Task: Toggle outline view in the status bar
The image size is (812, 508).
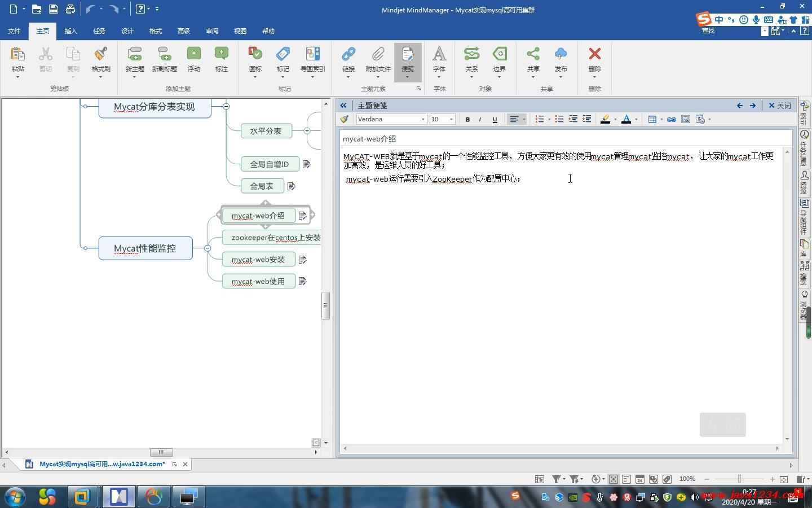Action: point(626,479)
